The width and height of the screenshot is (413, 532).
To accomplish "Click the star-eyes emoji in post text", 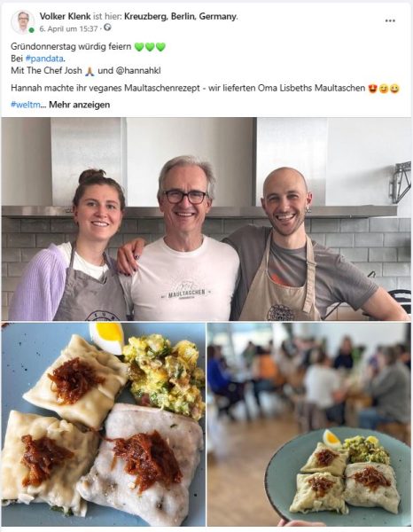I will [372, 89].
